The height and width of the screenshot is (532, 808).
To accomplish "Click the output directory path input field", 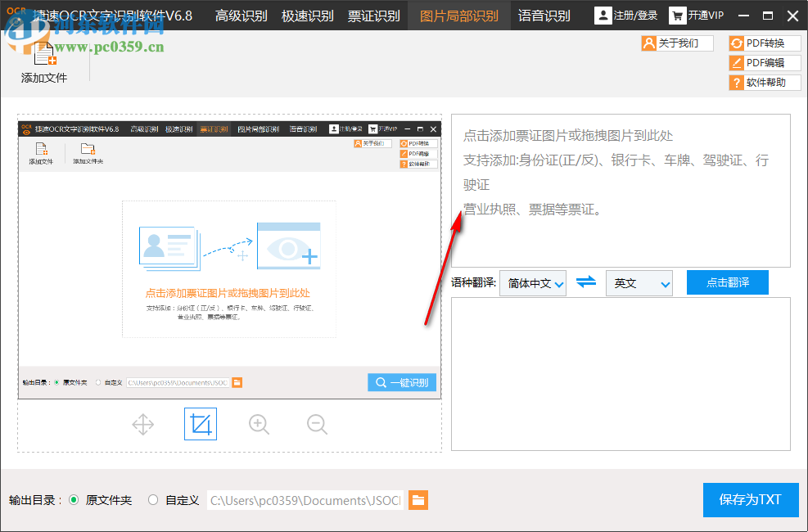I will point(303,499).
